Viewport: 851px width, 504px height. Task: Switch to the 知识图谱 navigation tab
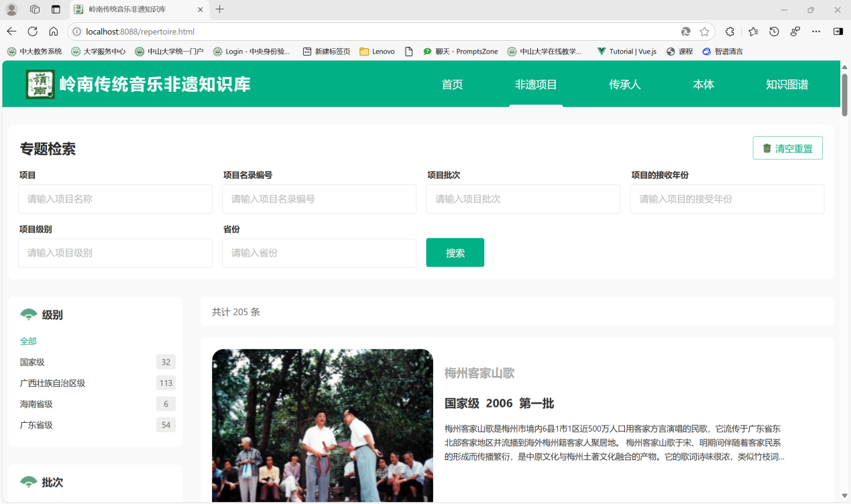pos(787,84)
